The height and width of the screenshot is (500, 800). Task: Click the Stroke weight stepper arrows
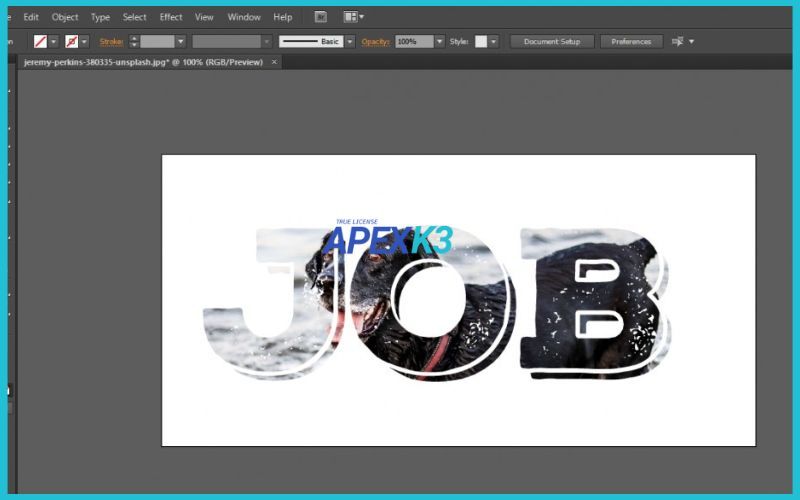tap(134, 42)
